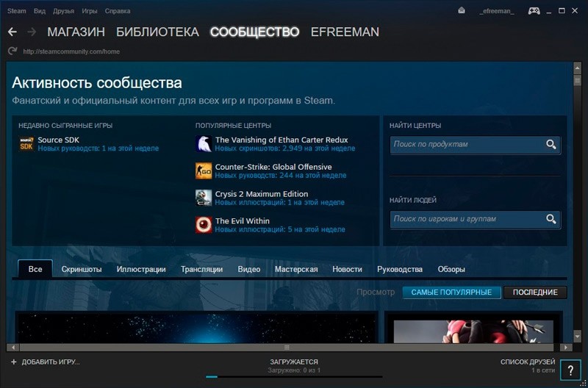Open the _efreeman_ account dropdown

pos(497,11)
